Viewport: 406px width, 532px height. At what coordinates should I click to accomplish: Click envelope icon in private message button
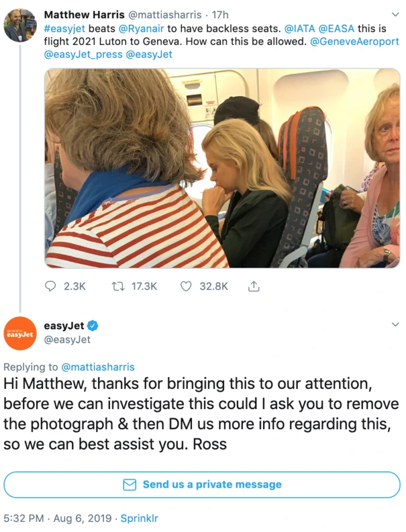coord(129,485)
